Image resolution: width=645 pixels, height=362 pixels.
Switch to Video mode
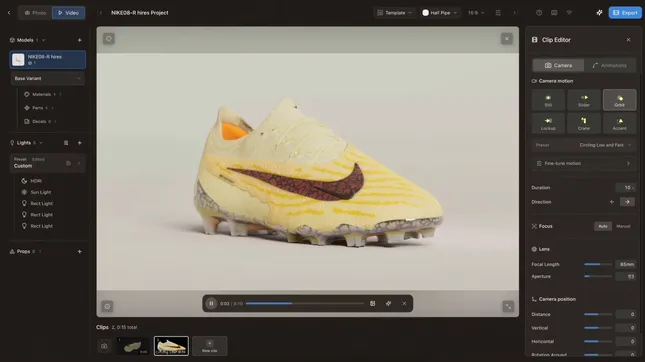point(69,13)
